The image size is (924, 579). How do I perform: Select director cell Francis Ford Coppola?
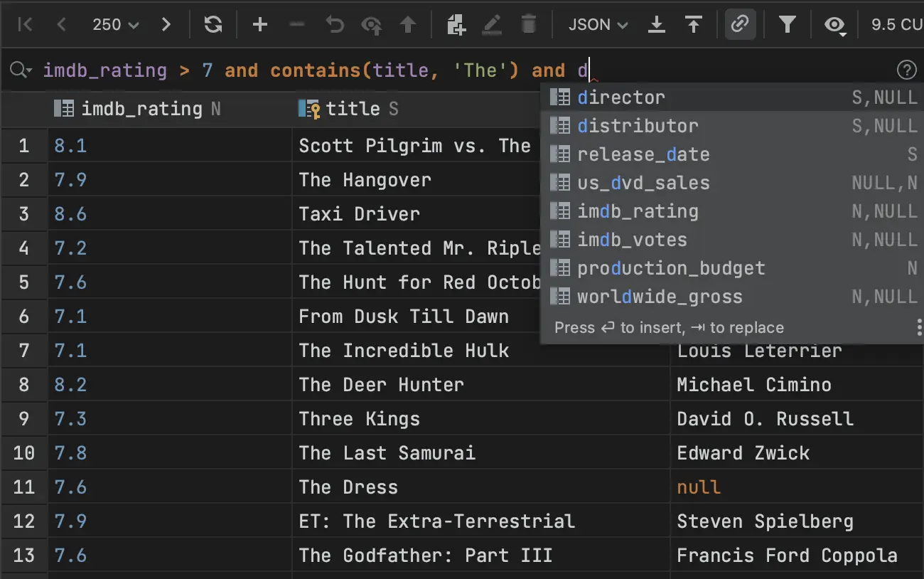click(x=797, y=556)
